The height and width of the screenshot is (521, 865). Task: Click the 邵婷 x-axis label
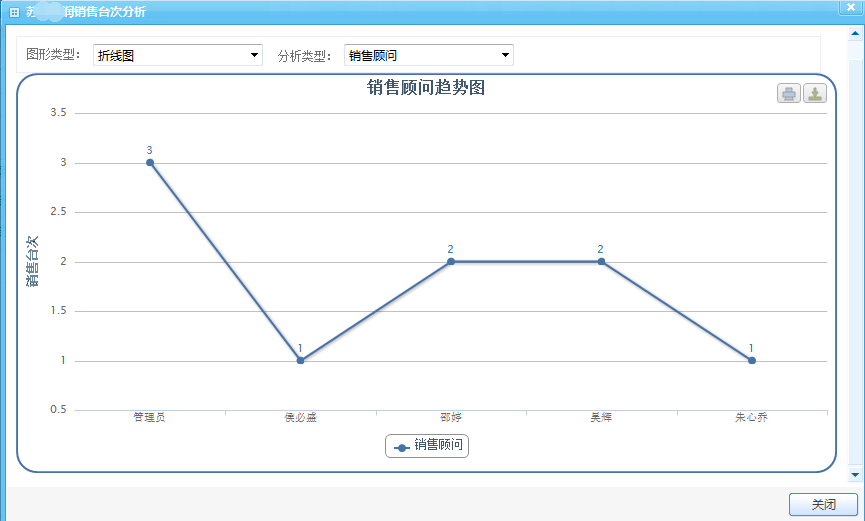[x=451, y=417]
